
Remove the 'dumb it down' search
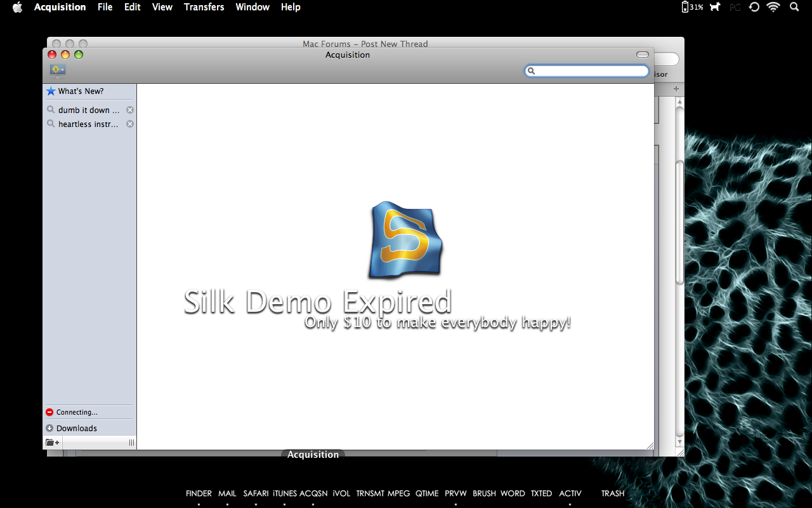pyautogui.click(x=130, y=110)
